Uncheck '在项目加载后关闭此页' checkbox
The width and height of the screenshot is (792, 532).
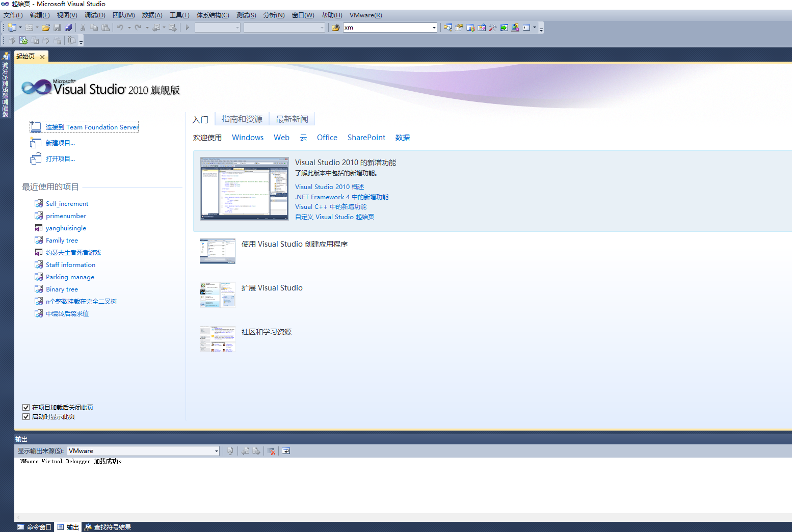click(x=26, y=407)
